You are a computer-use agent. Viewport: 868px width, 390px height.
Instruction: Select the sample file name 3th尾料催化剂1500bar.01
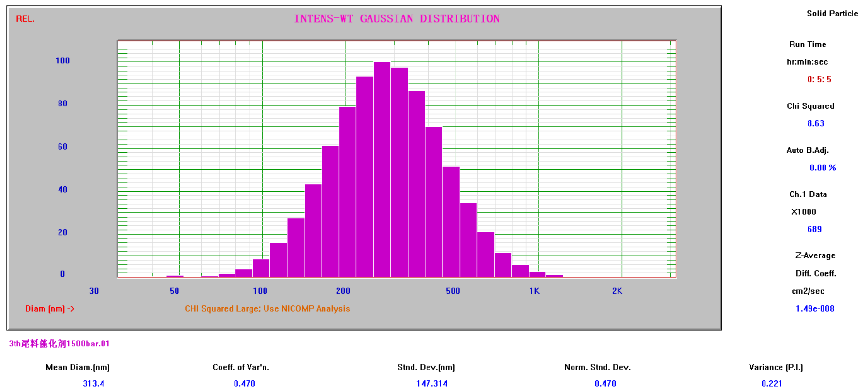pyautogui.click(x=59, y=344)
